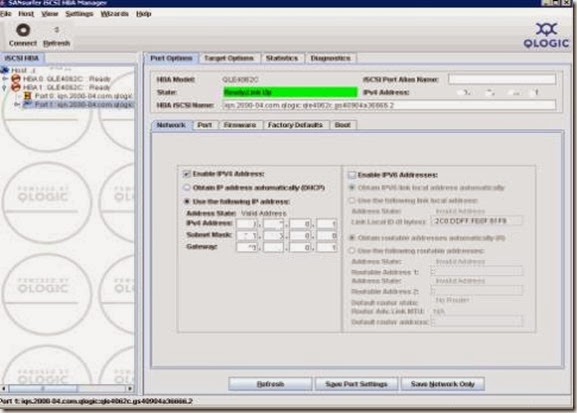577x413 pixels.
Task: Select Obtain IPv6 link local address automatically
Action: 352,188
